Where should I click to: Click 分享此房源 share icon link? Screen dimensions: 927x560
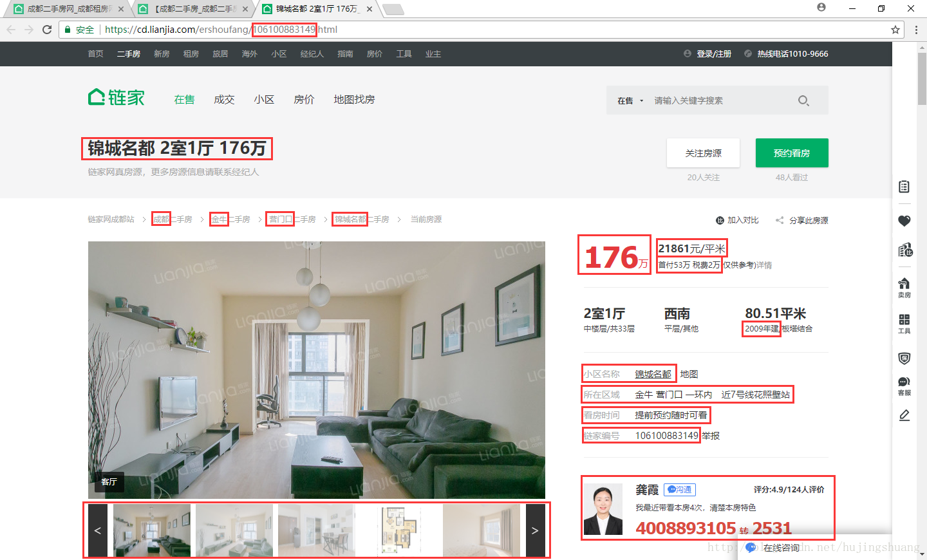point(801,220)
